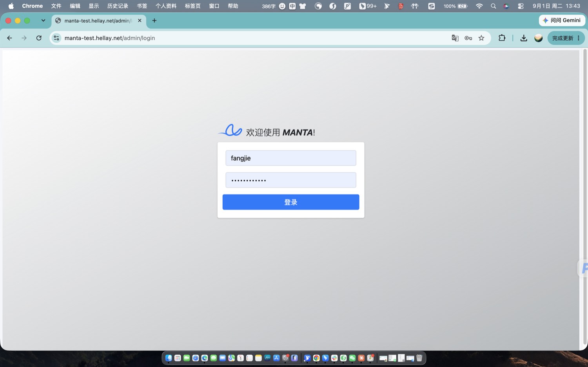Open the Chrome extensions puzzle icon
The height and width of the screenshot is (367, 588).
(x=502, y=38)
